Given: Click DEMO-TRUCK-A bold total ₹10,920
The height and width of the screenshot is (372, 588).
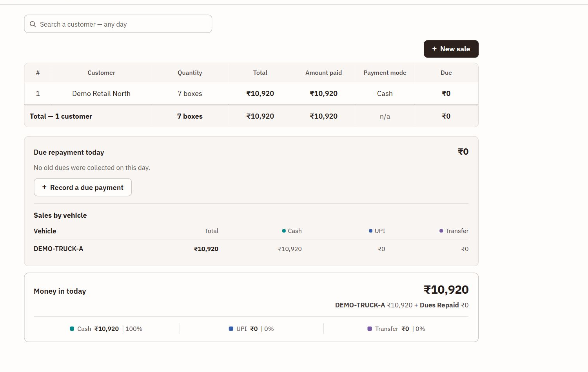Looking at the screenshot, I should [206, 249].
